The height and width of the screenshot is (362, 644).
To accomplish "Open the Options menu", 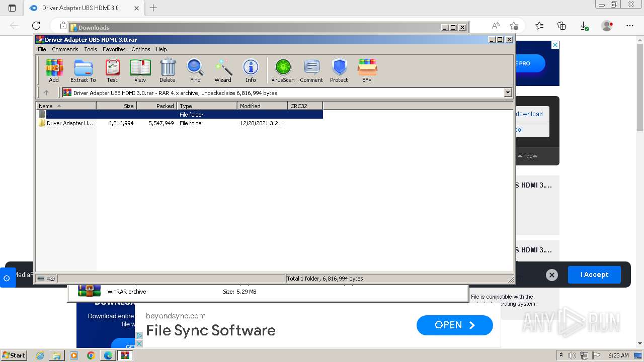I will 141,49.
